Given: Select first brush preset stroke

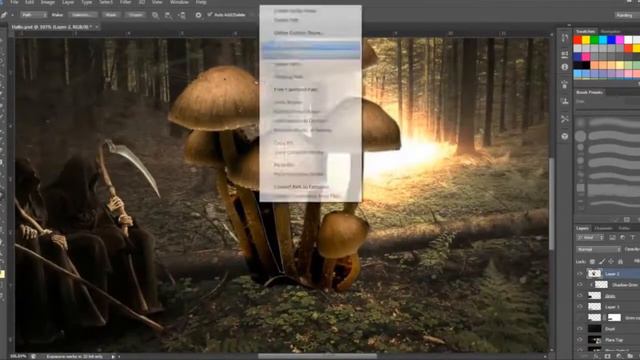Looking at the screenshot, I should (x=613, y=122).
